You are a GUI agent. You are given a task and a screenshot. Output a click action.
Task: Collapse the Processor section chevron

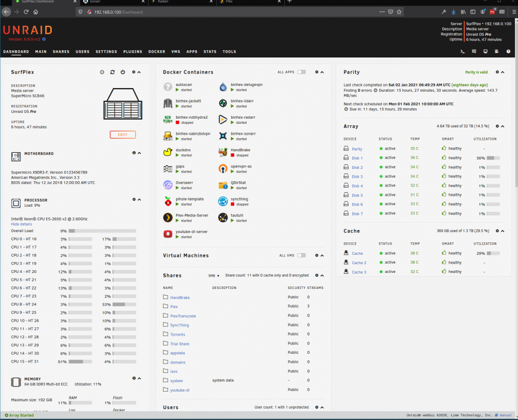tap(139, 199)
